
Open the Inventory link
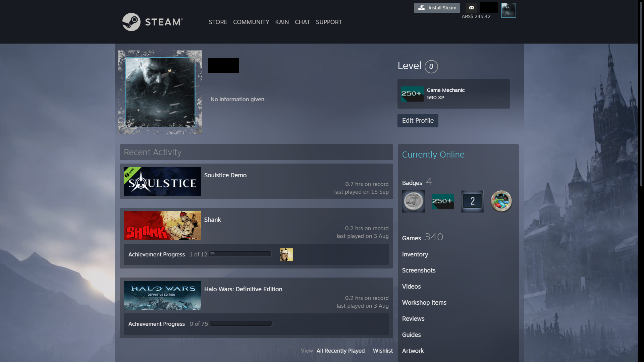point(415,254)
